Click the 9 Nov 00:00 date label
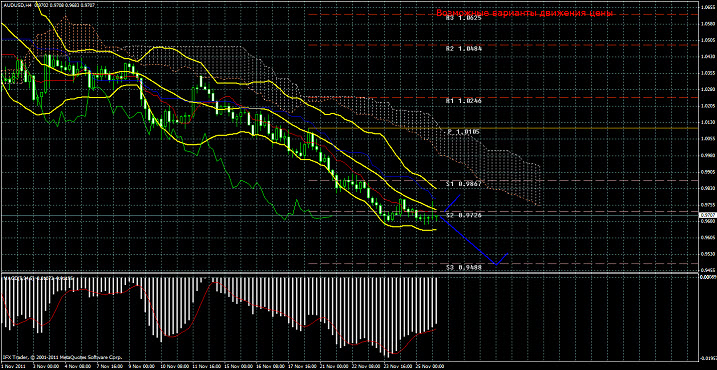This screenshot has width=717, height=370. tap(142, 367)
